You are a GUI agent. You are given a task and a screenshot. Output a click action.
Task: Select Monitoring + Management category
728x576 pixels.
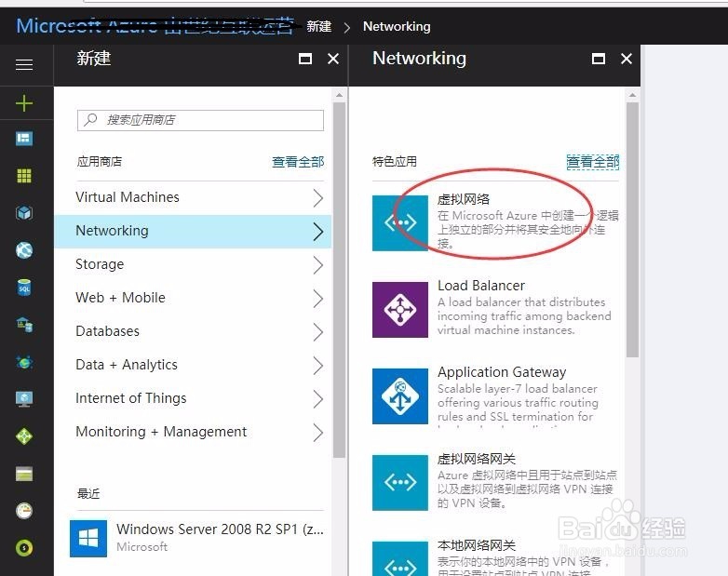point(193,432)
